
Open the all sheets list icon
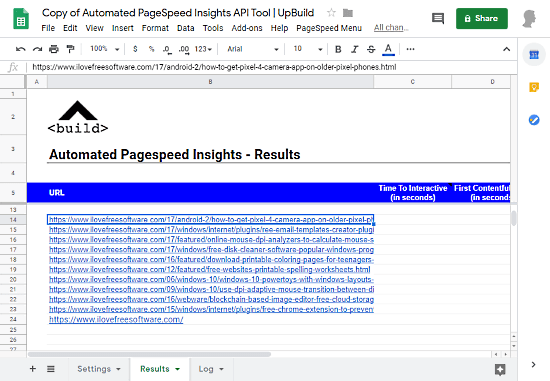(x=51, y=369)
